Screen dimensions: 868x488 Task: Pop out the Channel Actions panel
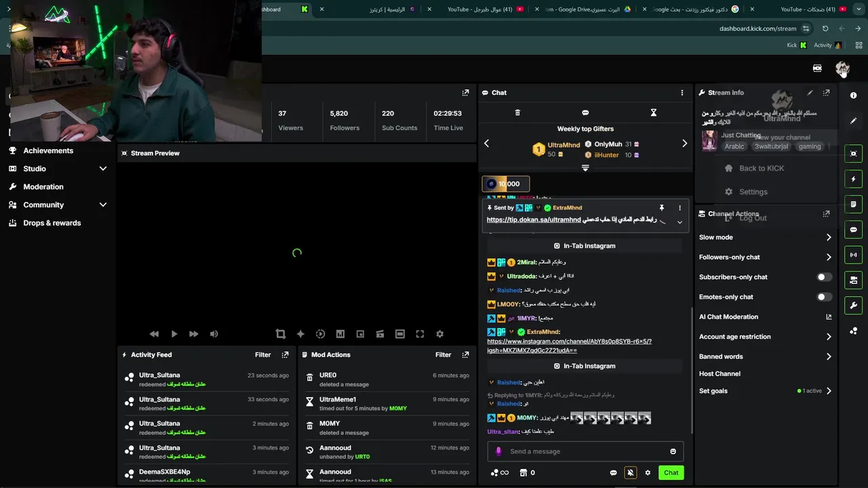(x=826, y=213)
